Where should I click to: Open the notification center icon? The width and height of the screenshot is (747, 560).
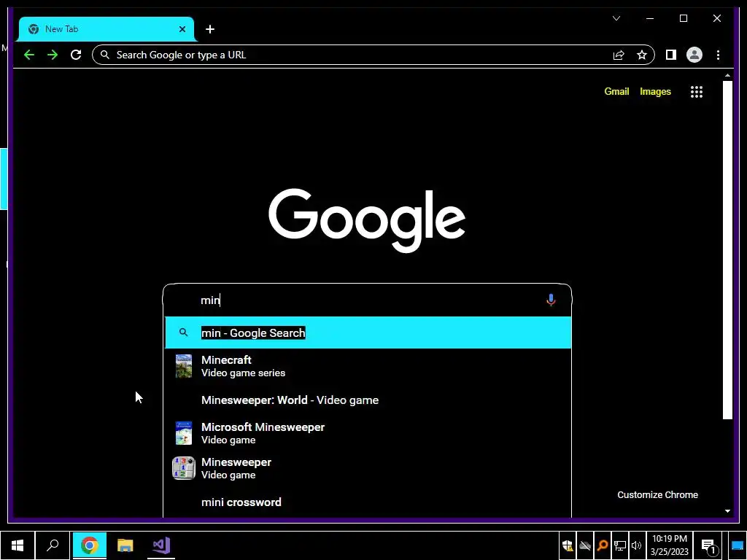point(709,546)
